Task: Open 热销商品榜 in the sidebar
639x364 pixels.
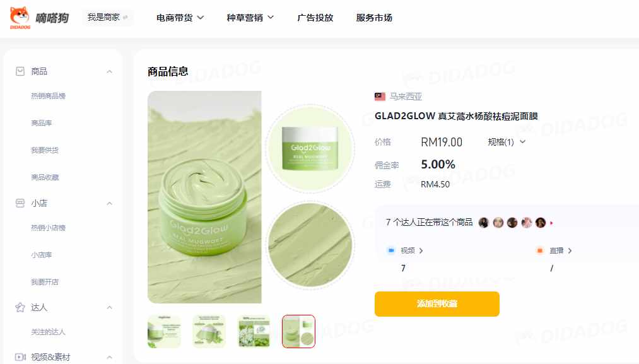Action: [x=48, y=96]
